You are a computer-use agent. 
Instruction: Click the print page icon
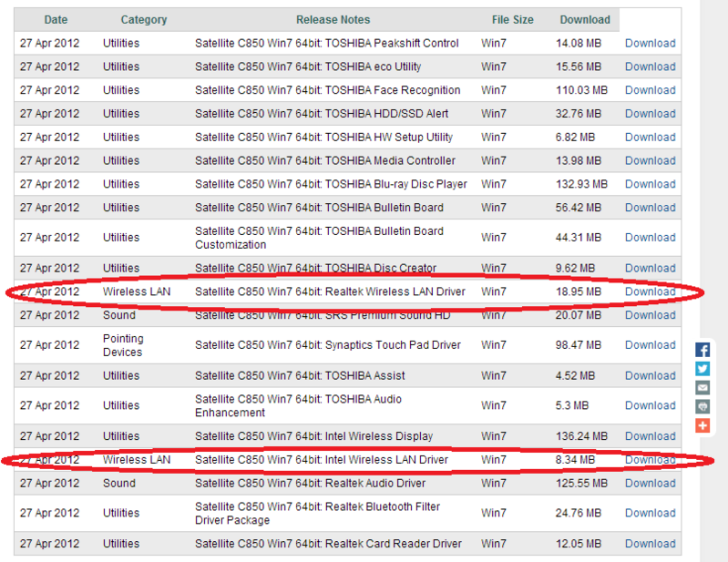tap(702, 407)
